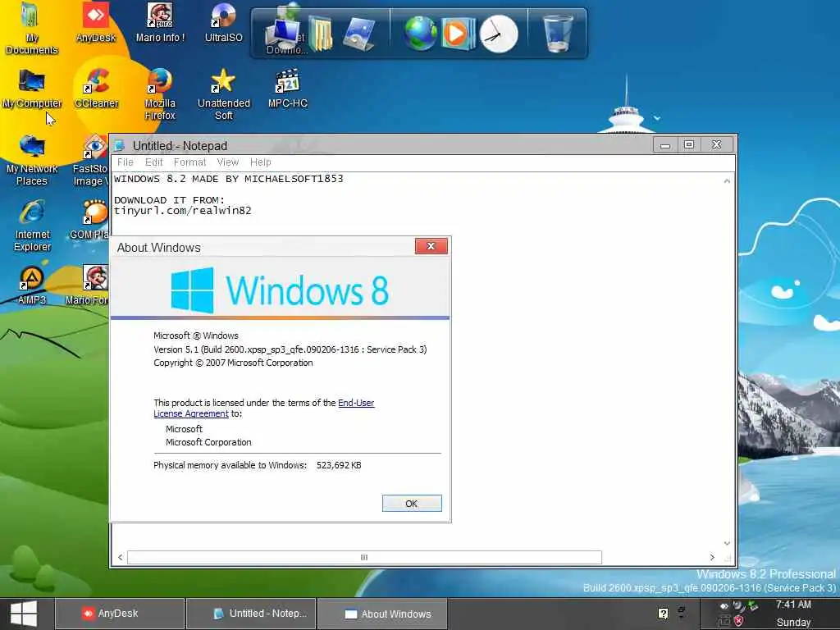Switch to AnyDesk taskbar button
This screenshot has height=630, width=840.
120,614
